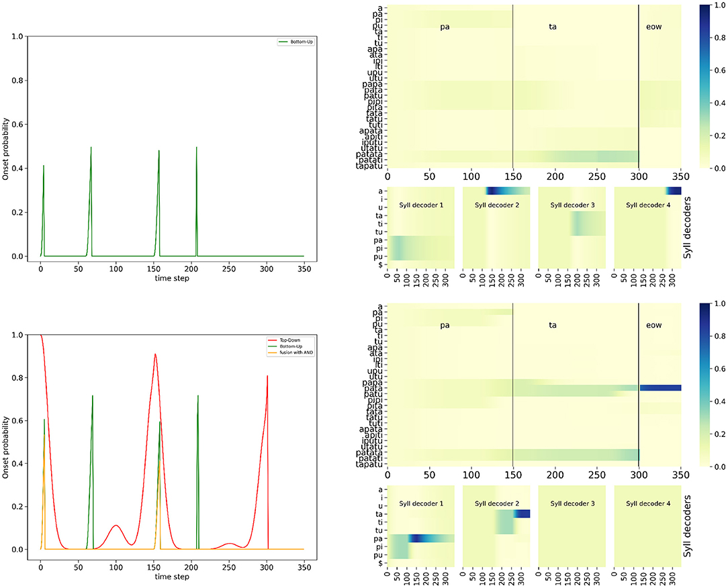
Task: Click "Syll decoder 4" title in upper decoder row
Action: pos(648,205)
